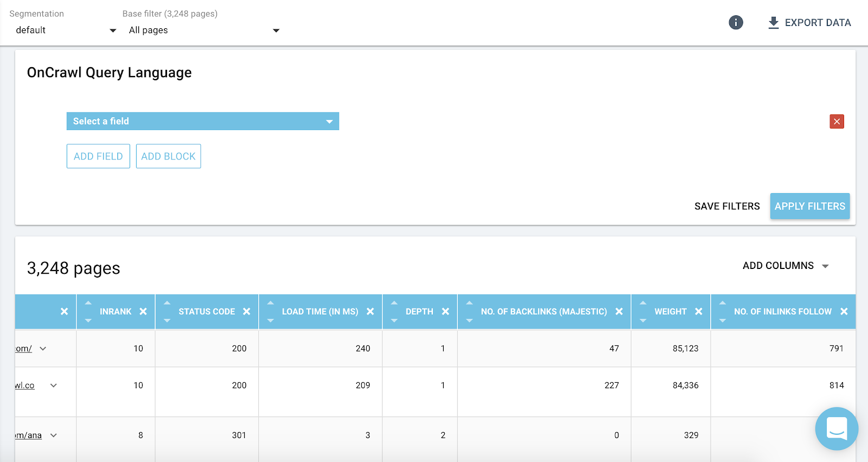
Task: Click the info icon near Export Data
Action: [736, 22]
